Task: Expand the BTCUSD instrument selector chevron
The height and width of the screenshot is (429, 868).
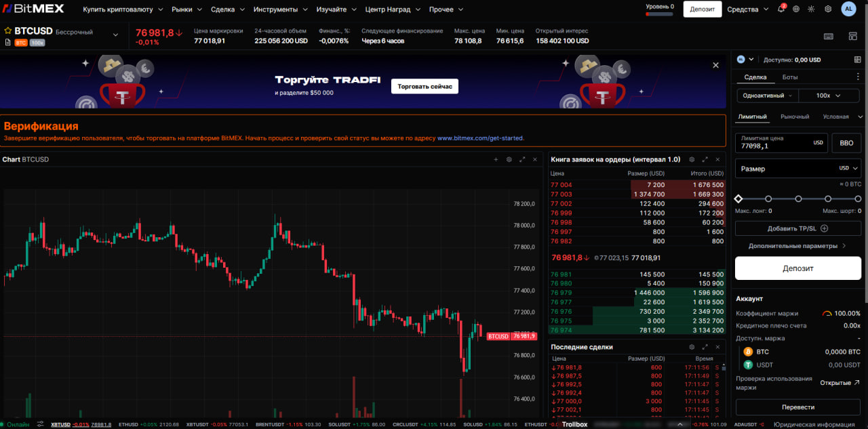Action: coord(115,35)
